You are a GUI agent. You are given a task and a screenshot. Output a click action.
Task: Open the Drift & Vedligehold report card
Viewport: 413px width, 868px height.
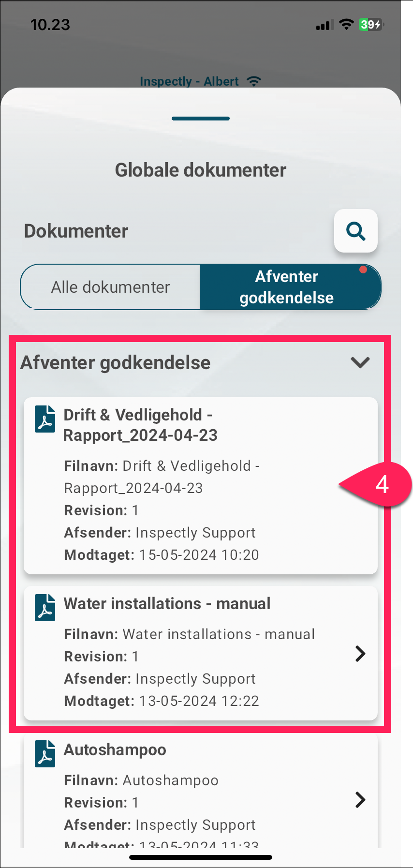tap(201, 486)
